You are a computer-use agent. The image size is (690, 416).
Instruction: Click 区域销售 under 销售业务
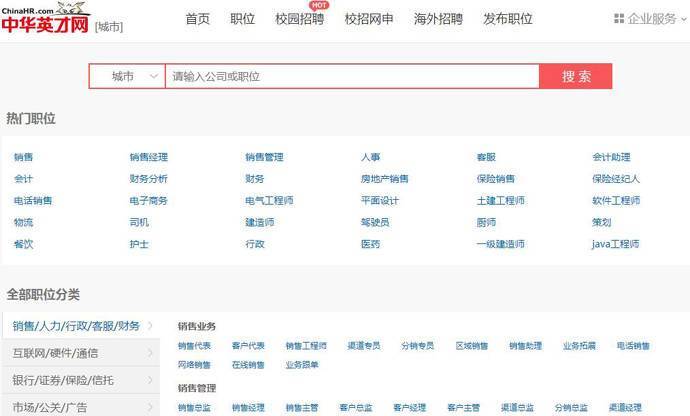tap(472, 346)
